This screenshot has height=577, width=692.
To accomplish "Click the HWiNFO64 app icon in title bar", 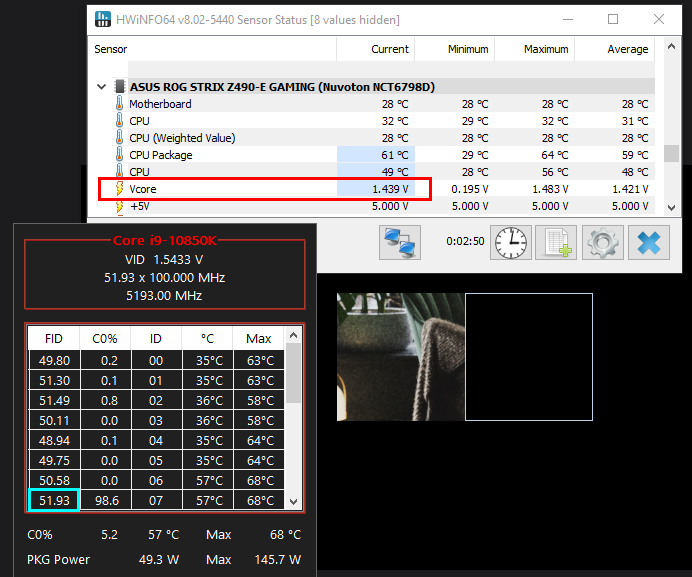I will click(103, 19).
